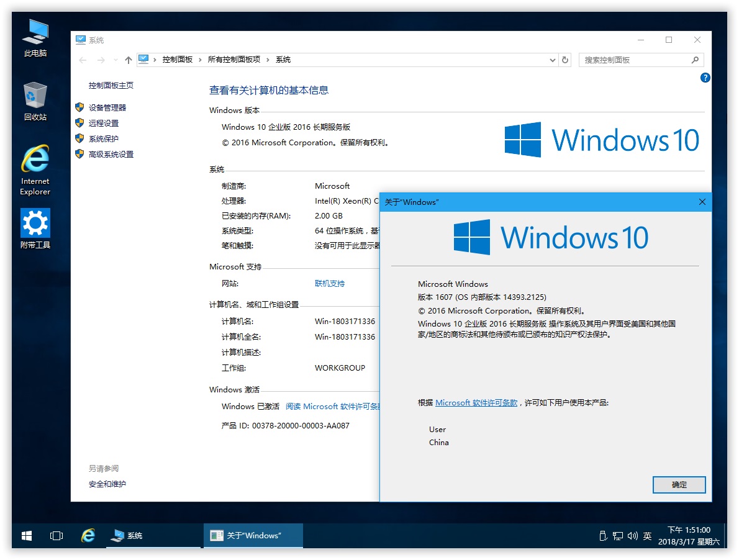Switch to 关于"Windows" taskbar button
The width and height of the screenshot is (739, 560).
pyautogui.click(x=253, y=536)
